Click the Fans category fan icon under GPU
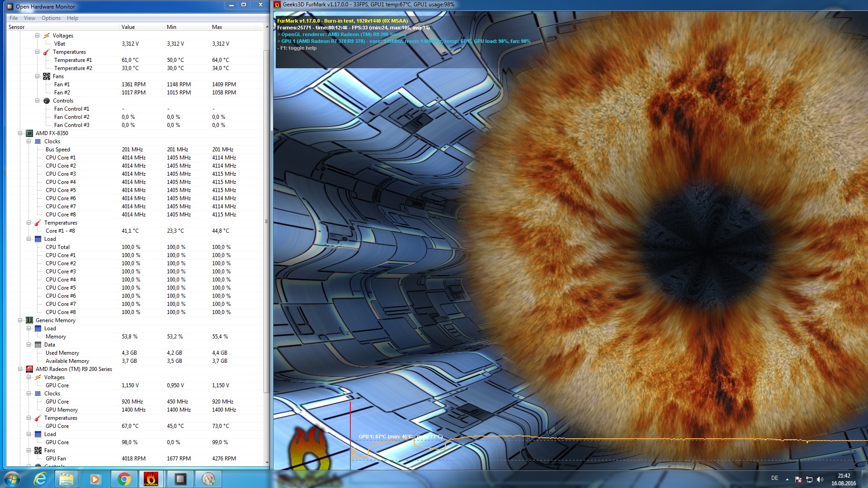868x488 pixels. pos(38,450)
